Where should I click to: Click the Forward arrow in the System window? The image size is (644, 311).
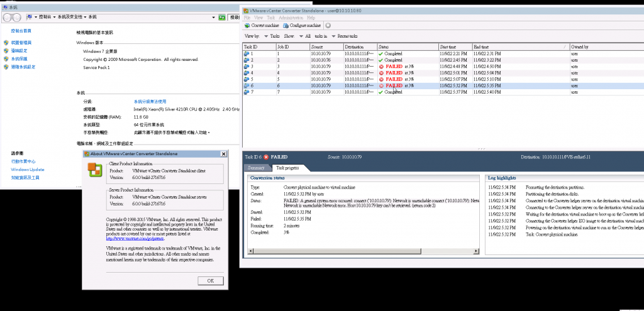(x=16, y=17)
